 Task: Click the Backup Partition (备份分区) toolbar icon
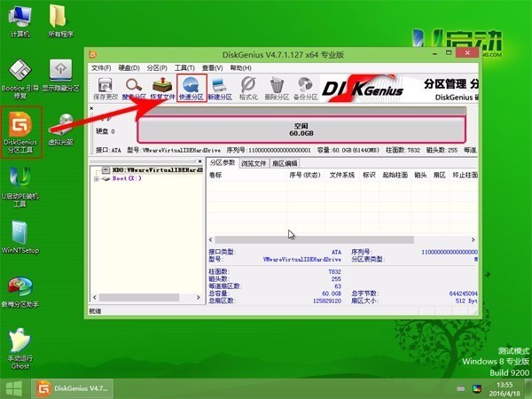click(x=306, y=89)
